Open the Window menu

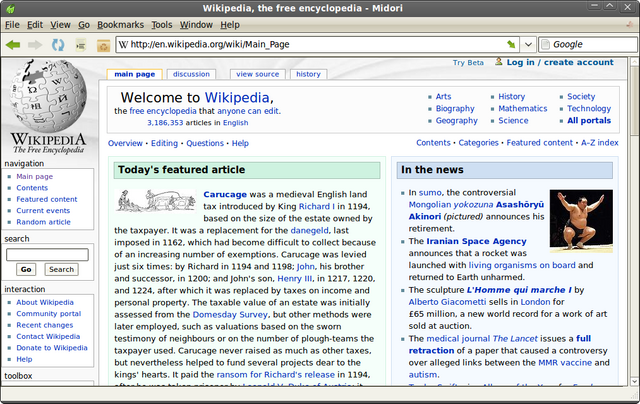196,25
